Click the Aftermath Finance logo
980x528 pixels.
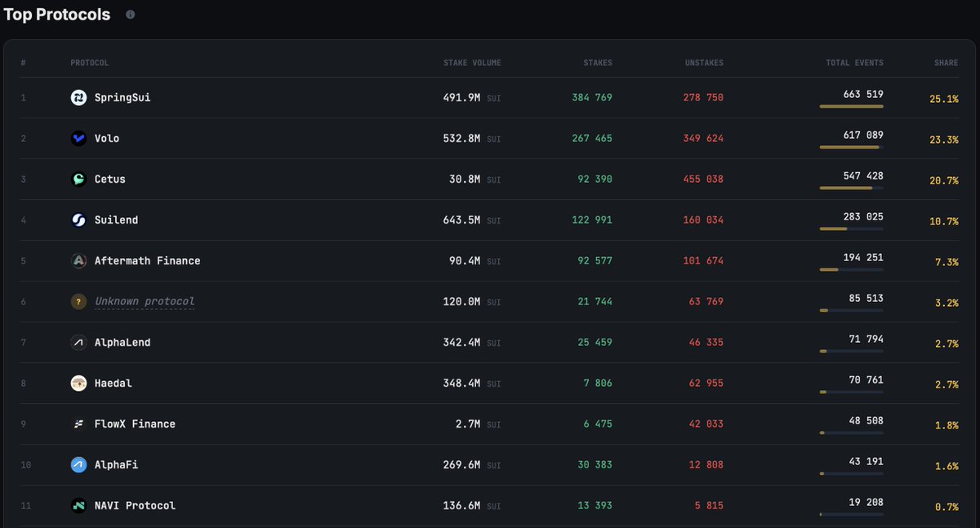pos(78,261)
